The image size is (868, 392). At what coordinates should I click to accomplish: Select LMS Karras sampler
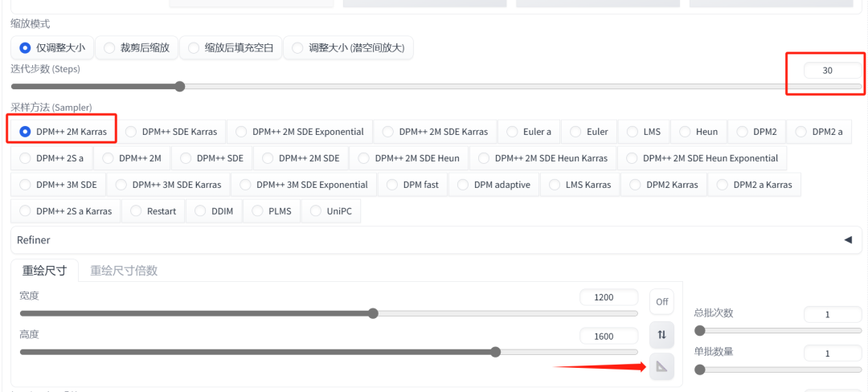point(580,185)
